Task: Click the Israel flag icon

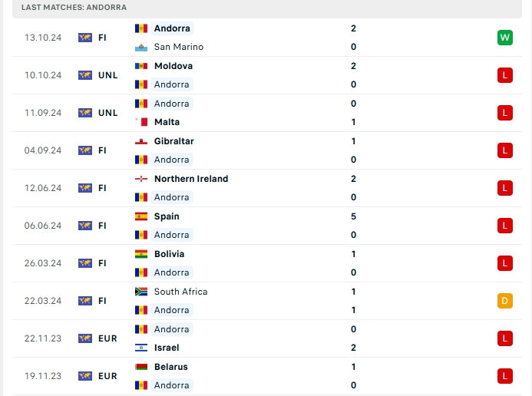Action: pos(141,348)
